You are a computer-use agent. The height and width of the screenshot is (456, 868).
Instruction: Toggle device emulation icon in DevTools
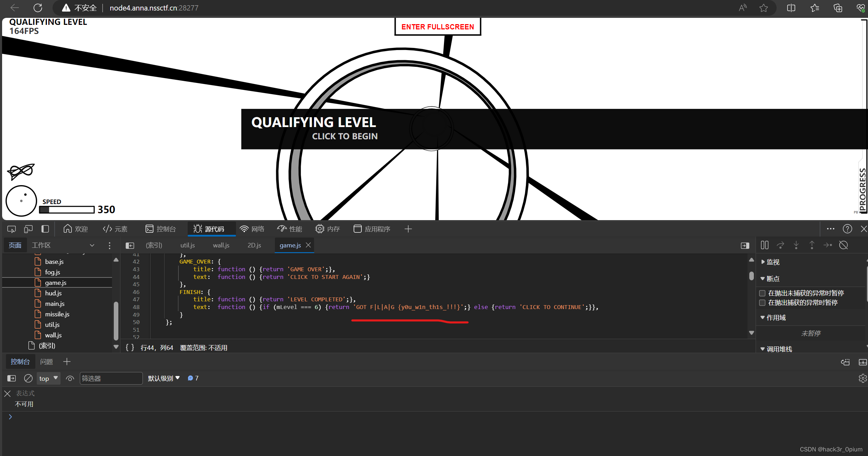pos(28,229)
